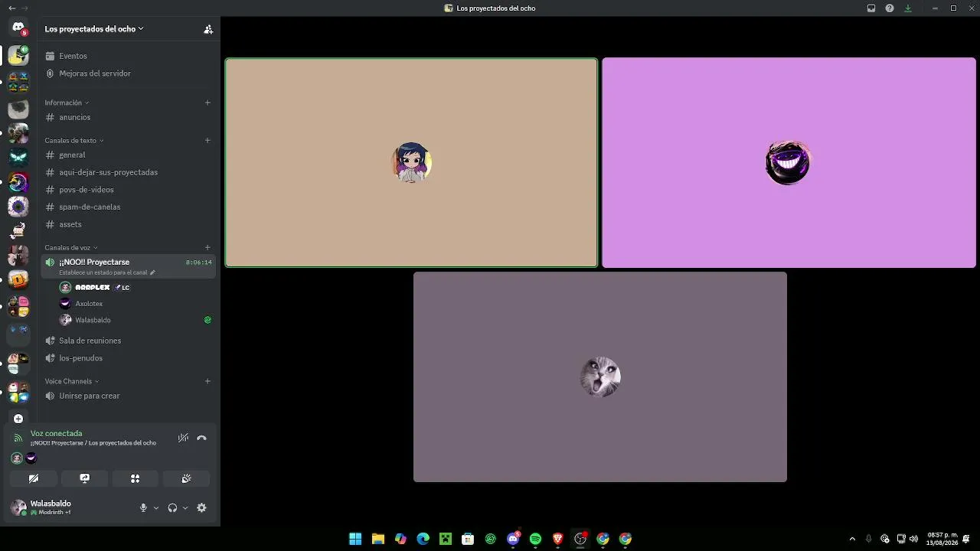The height and width of the screenshot is (551, 980).
Task: Go back with the title bar arrow
Action: tap(11, 8)
